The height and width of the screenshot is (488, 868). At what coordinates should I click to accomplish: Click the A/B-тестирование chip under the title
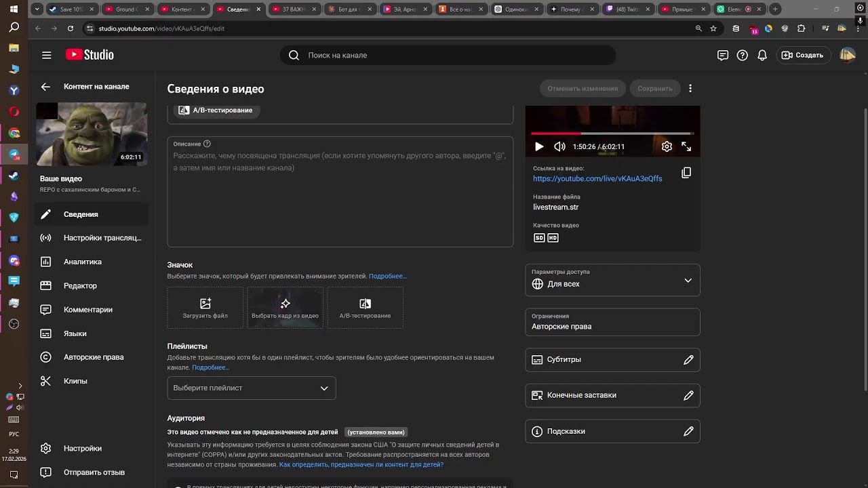coord(216,110)
